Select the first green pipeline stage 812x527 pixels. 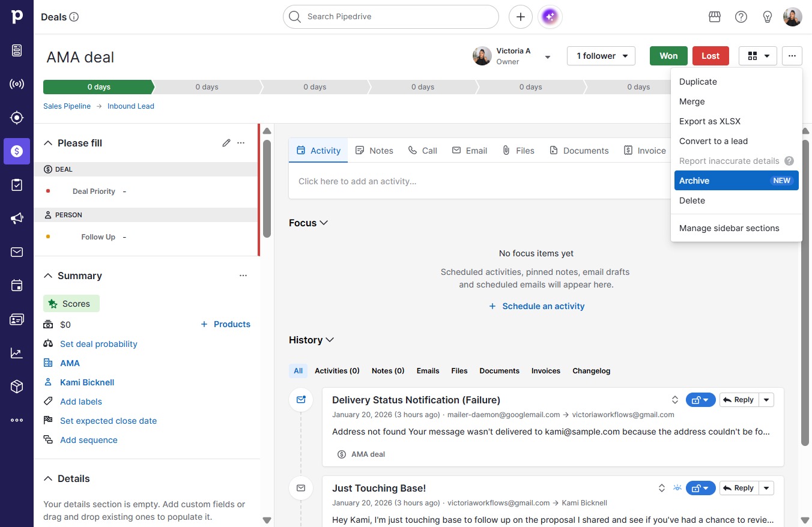click(98, 87)
